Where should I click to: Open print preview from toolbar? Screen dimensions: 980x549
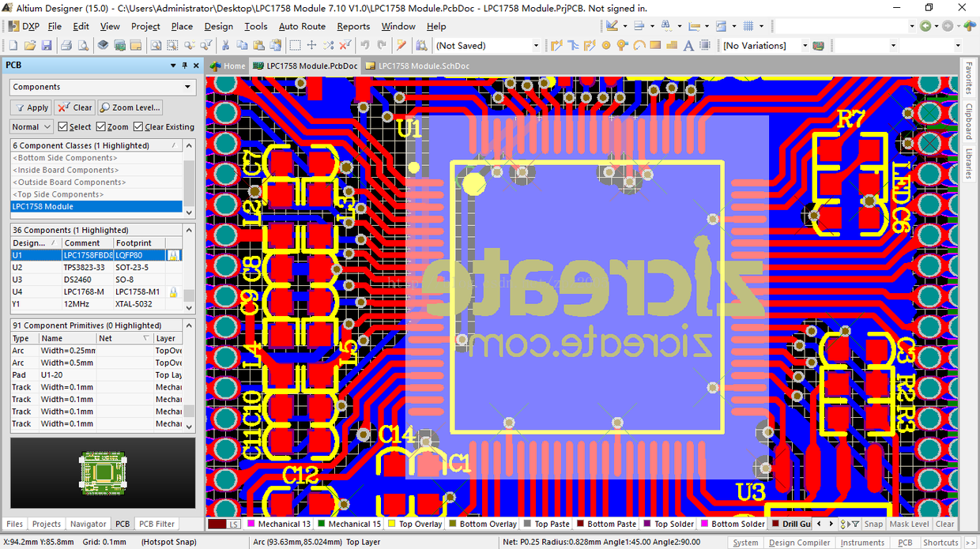[x=83, y=45]
